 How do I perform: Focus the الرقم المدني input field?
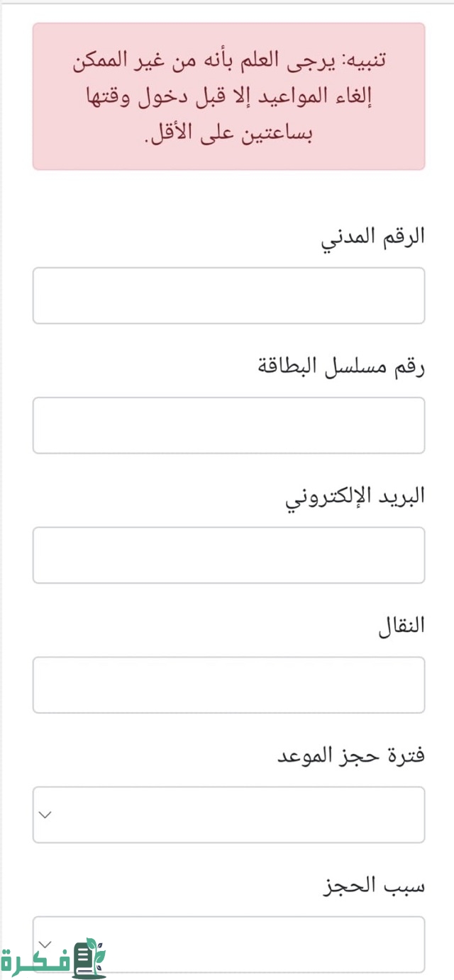(228, 295)
